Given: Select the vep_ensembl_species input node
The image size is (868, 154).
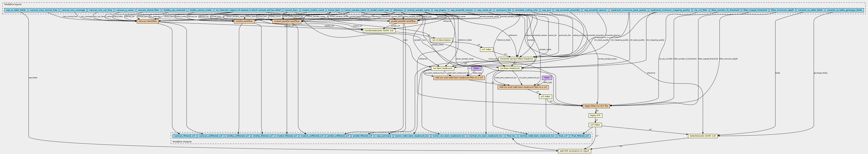Looking at the screenshot, I should point(595,10).
